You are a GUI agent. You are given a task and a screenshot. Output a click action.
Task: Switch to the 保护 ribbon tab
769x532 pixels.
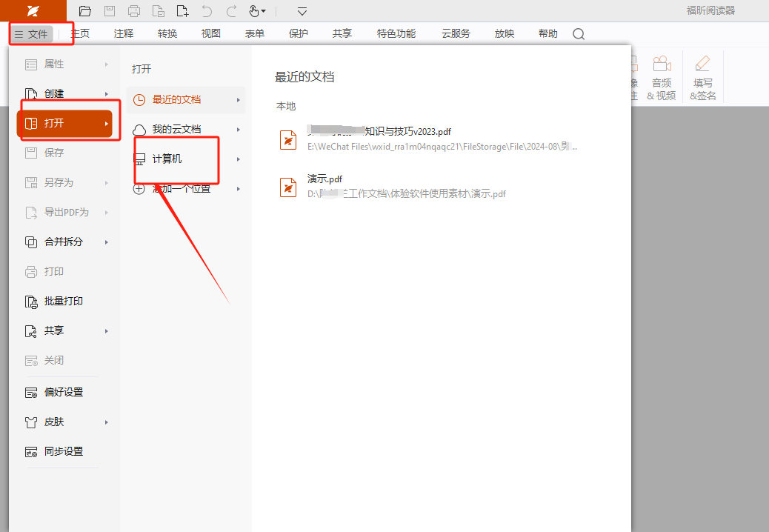pos(299,34)
